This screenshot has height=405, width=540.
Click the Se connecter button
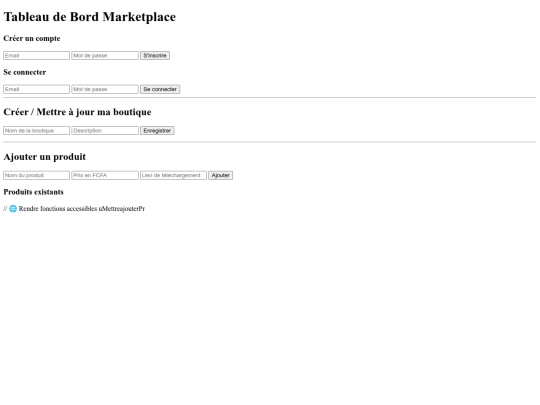coord(160,89)
